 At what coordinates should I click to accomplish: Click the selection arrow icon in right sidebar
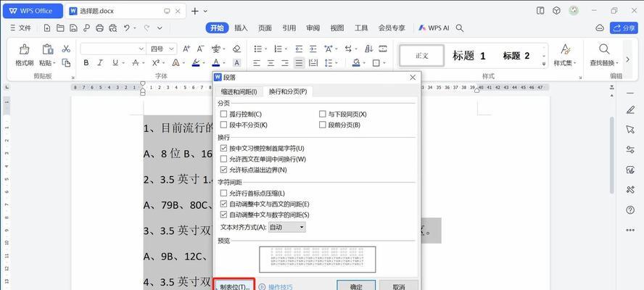(x=630, y=130)
